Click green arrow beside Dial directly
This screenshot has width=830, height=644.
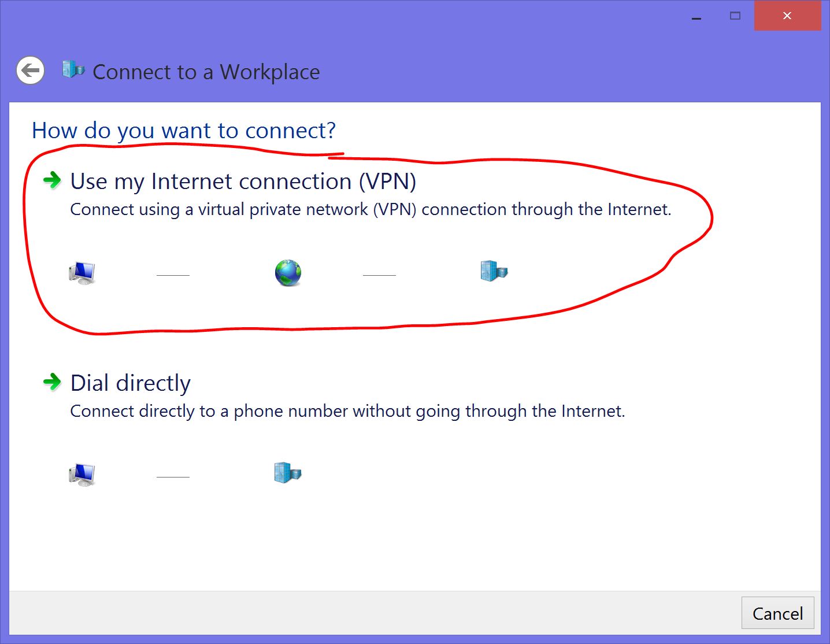pos(52,382)
